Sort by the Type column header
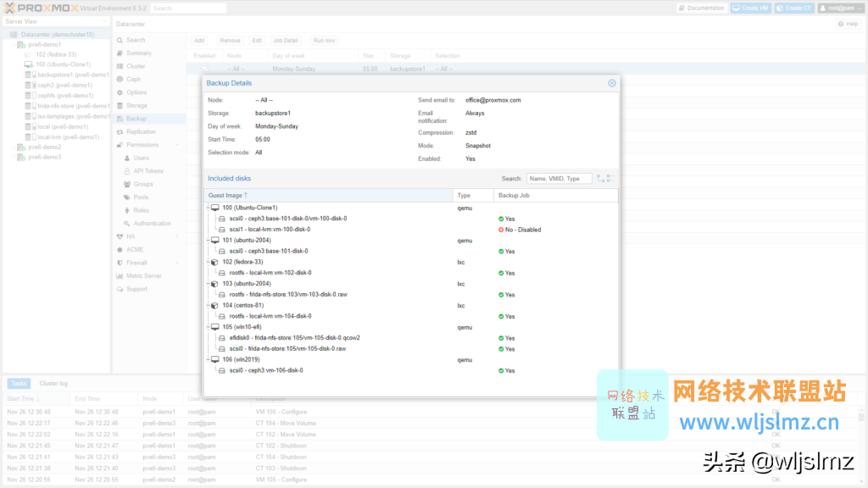Image resolution: width=868 pixels, height=488 pixels. 473,196
